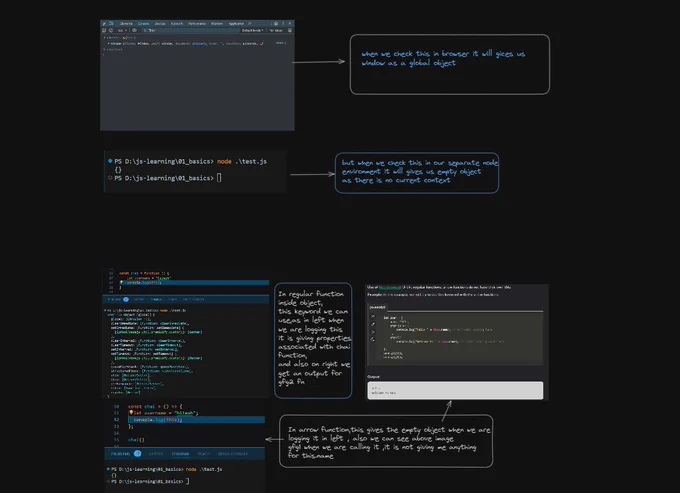Select the Javascript tab of the code snippet

(377, 307)
